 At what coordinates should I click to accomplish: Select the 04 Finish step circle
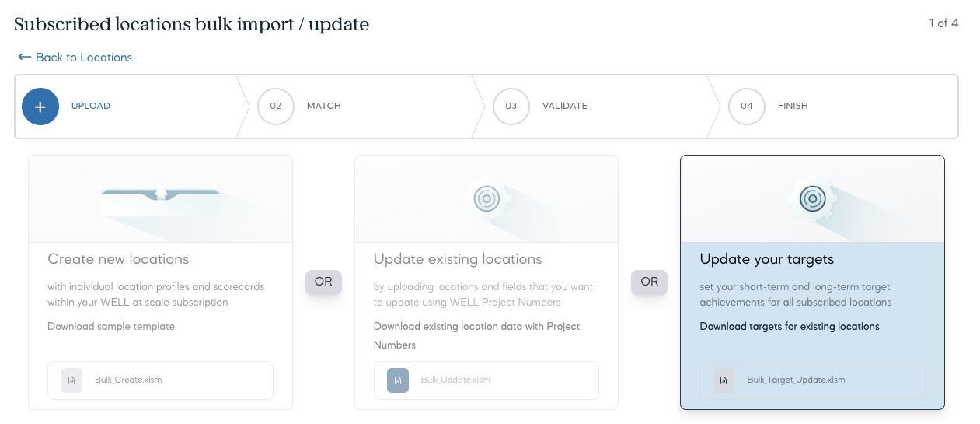(747, 107)
